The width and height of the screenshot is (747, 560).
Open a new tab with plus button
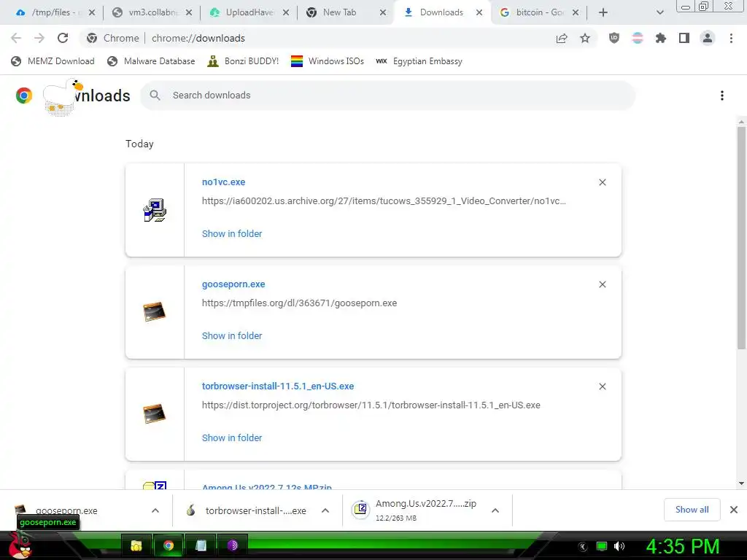click(x=603, y=12)
